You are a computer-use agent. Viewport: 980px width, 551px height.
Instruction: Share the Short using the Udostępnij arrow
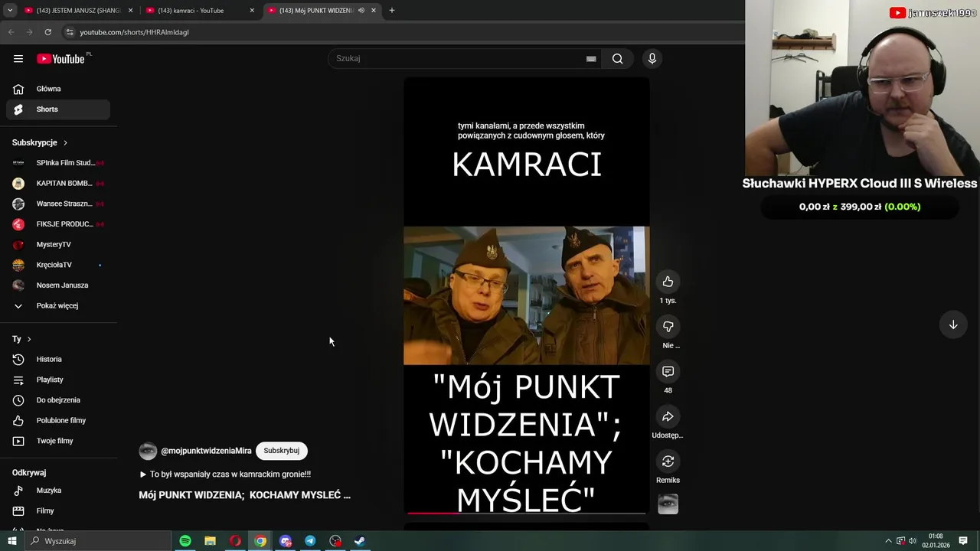tap(668, 416)
